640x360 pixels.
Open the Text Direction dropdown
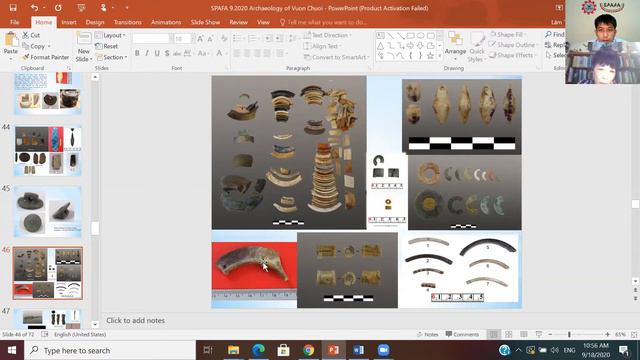pos(327,35)
